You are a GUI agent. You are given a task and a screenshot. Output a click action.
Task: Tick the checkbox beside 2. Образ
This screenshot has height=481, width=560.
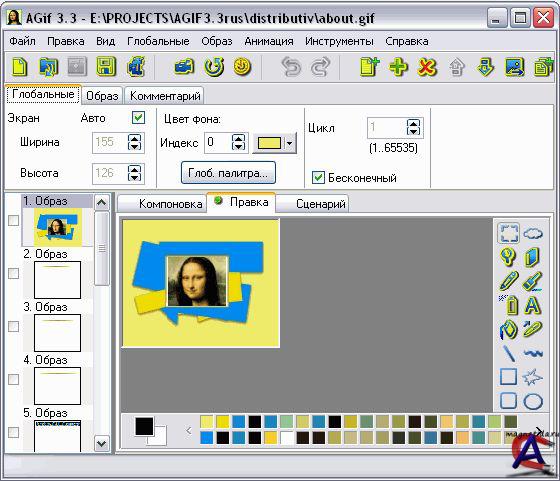pyautogui.click(x=14, y=274)
